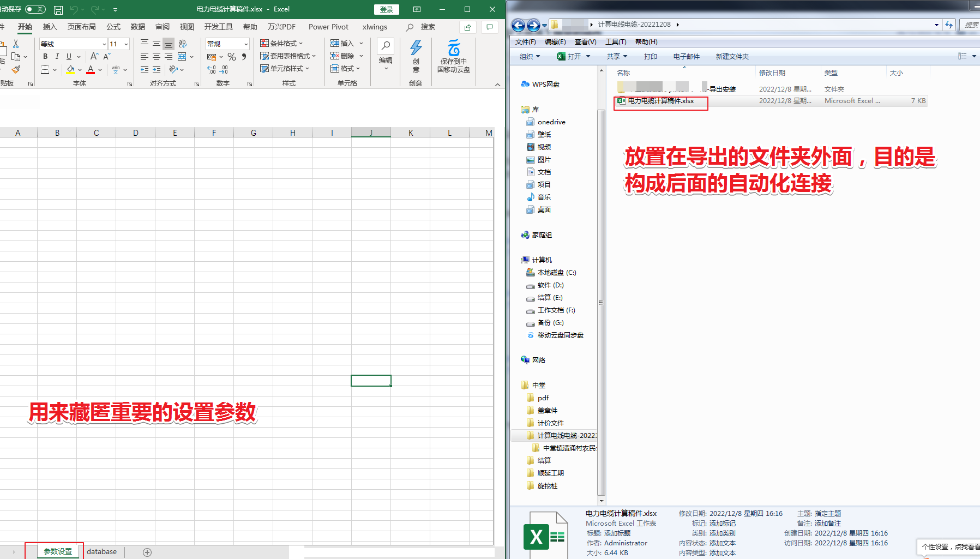Click the Top Align icon

[145, 44]
